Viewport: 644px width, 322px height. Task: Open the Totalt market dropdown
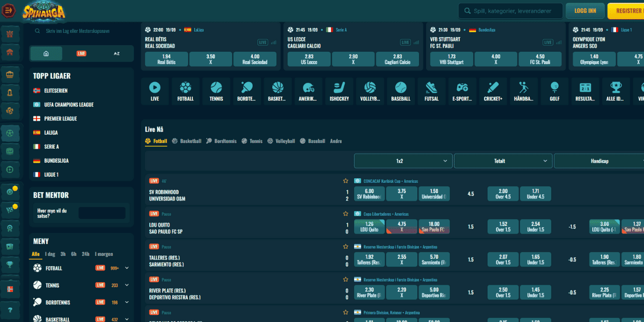(503, 161)
